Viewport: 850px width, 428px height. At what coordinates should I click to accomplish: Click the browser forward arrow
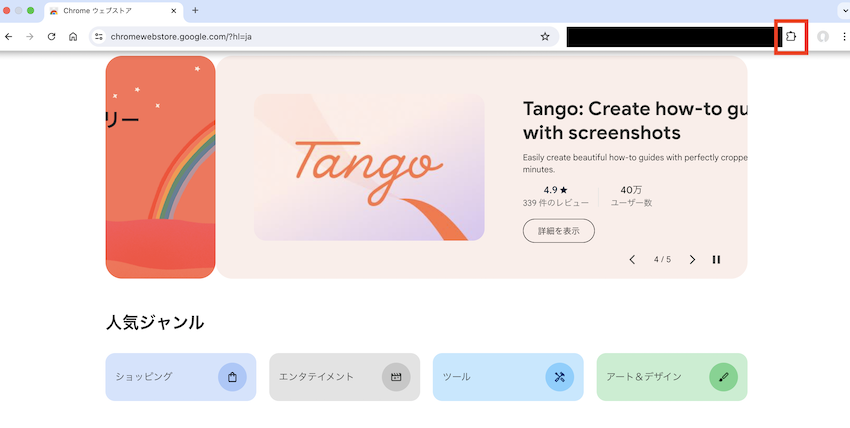pos(30,36)
